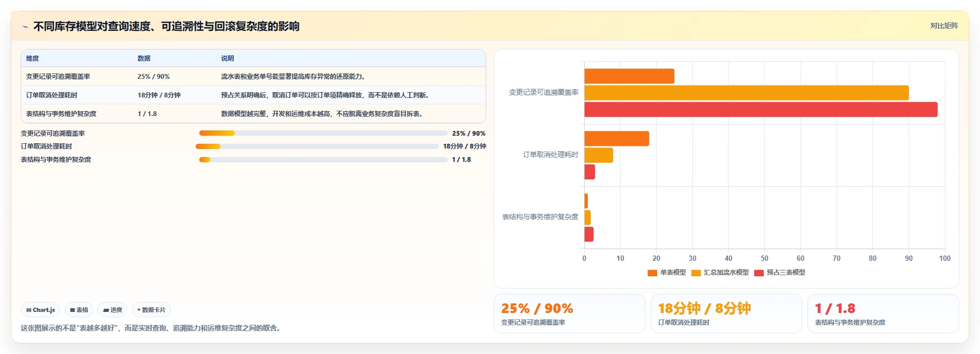
Task: Click description starting 流水表和业务单号
Action: coord(293,77)
